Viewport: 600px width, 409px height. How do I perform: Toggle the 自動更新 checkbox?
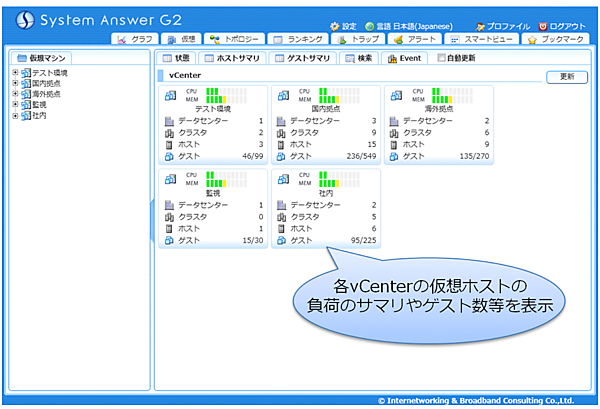tap(442, 59)
